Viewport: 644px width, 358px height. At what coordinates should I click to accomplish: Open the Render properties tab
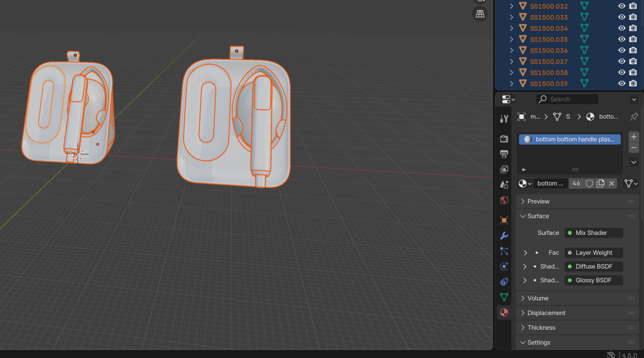(504, 138)
